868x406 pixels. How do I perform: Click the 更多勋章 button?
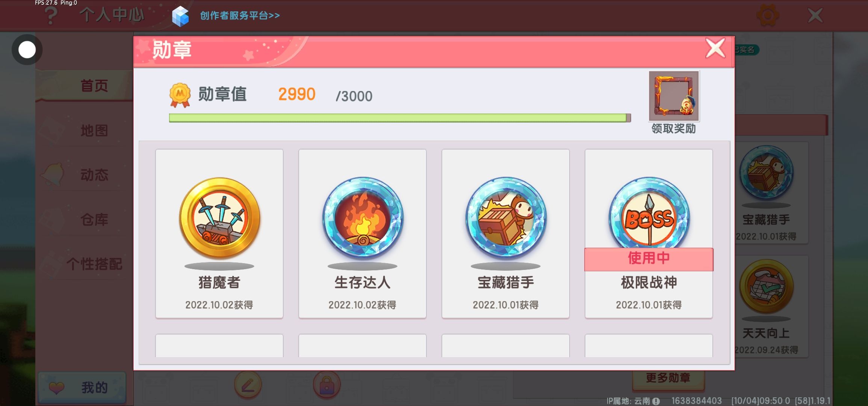tap(668, 378)
